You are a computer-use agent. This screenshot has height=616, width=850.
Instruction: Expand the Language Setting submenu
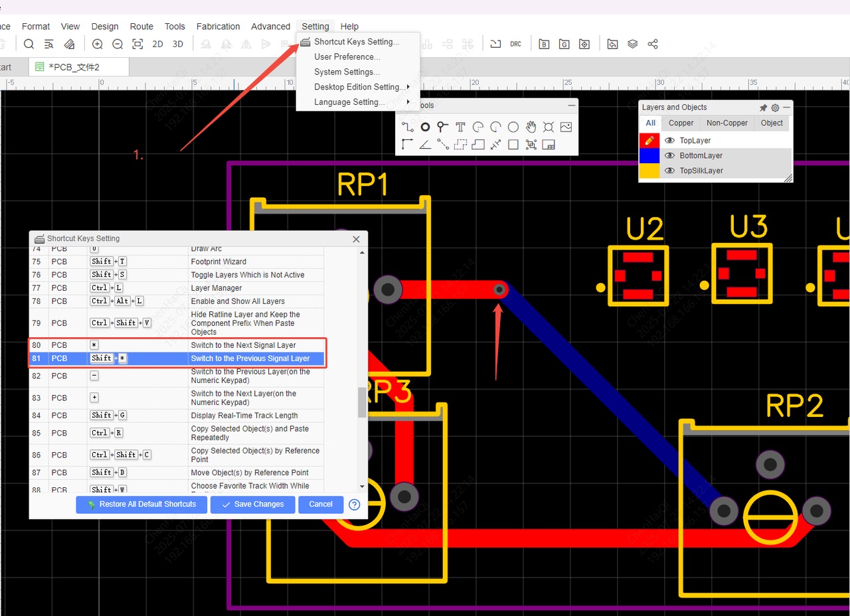tap(350, 102)
